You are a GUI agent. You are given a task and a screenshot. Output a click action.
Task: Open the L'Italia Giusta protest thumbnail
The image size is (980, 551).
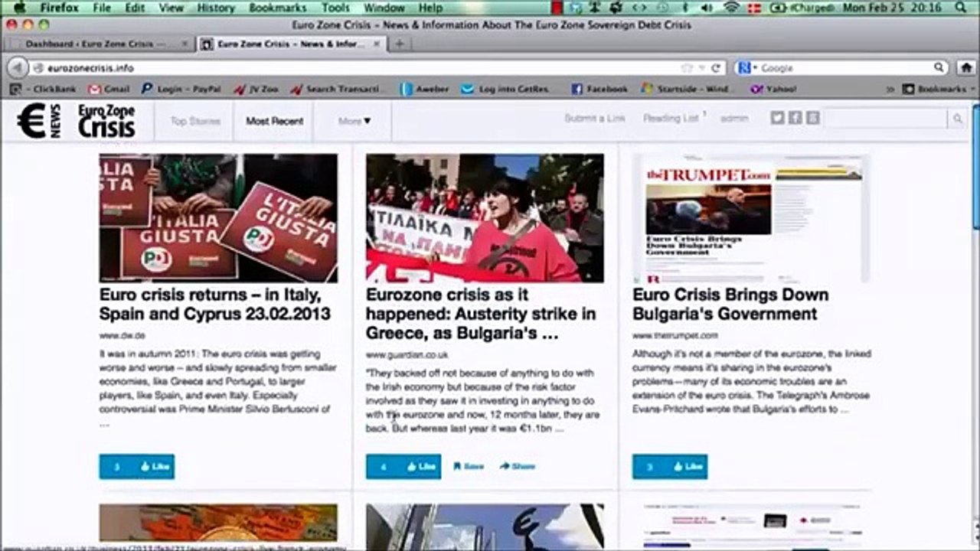[x=218, y=218]
